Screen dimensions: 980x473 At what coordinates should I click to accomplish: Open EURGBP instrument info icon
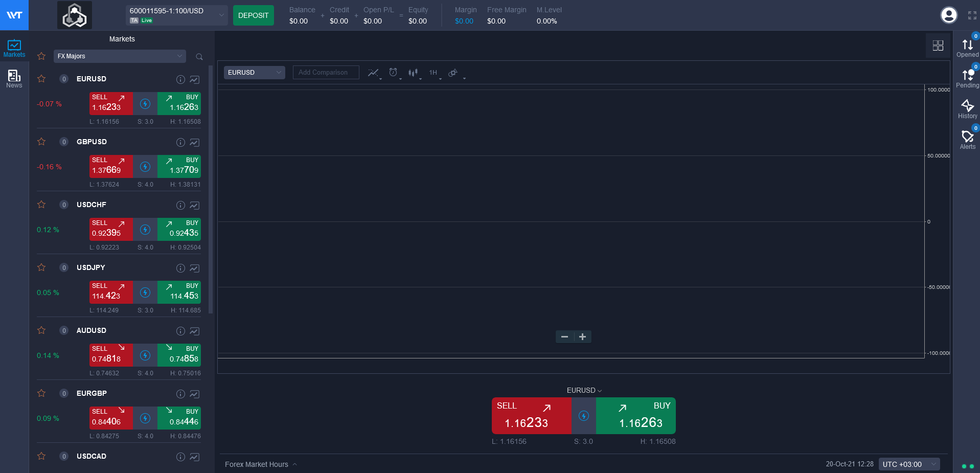pyautogui.click(x=180, y=394)
